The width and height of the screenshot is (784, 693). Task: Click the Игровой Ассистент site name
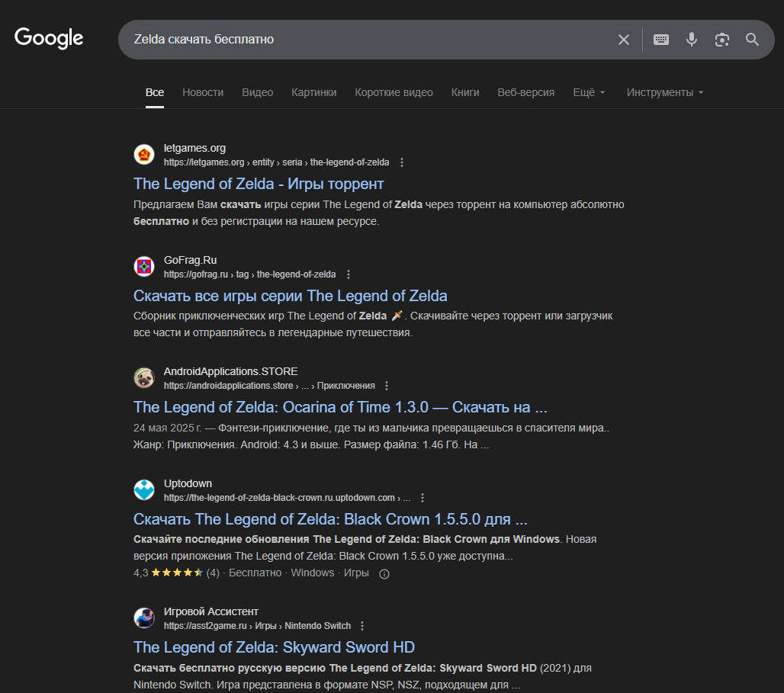[211, 611]
